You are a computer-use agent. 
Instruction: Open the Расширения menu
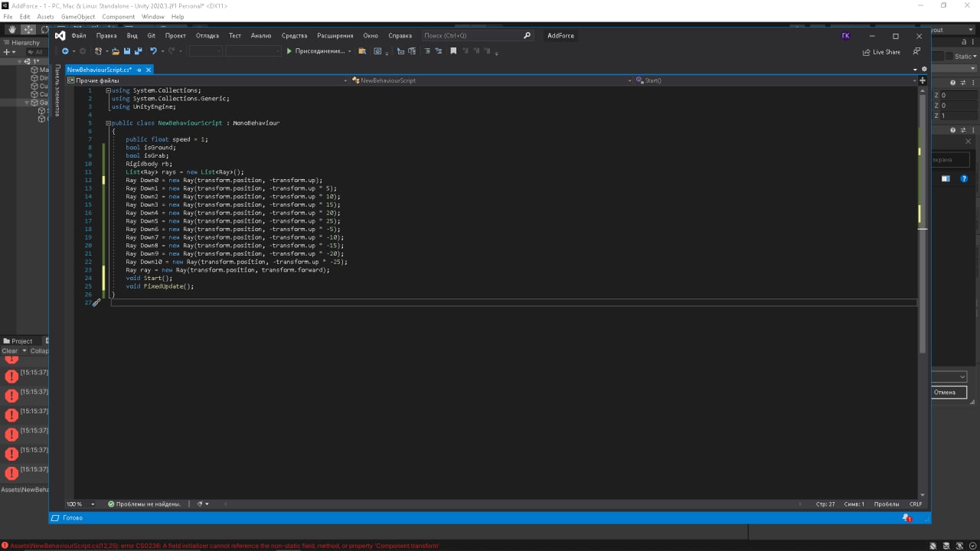click(335, 35)
